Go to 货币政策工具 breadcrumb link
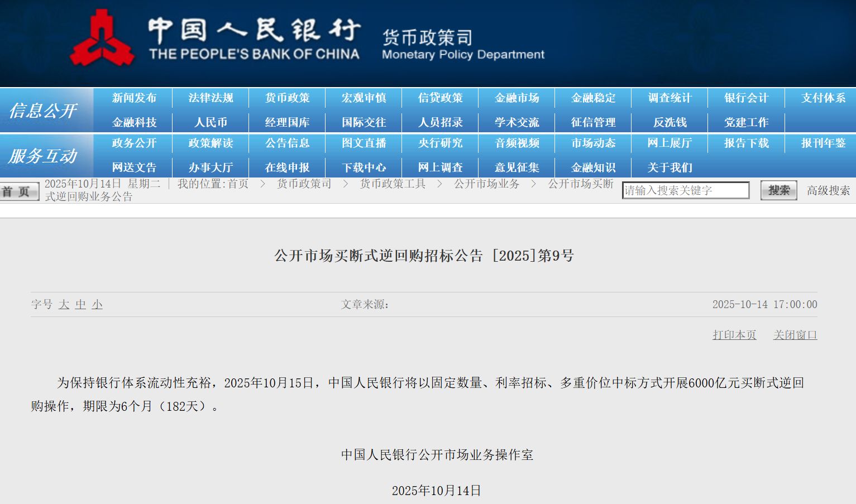The image size is (856, 504). pyautogui.click(x=393, y=184)
